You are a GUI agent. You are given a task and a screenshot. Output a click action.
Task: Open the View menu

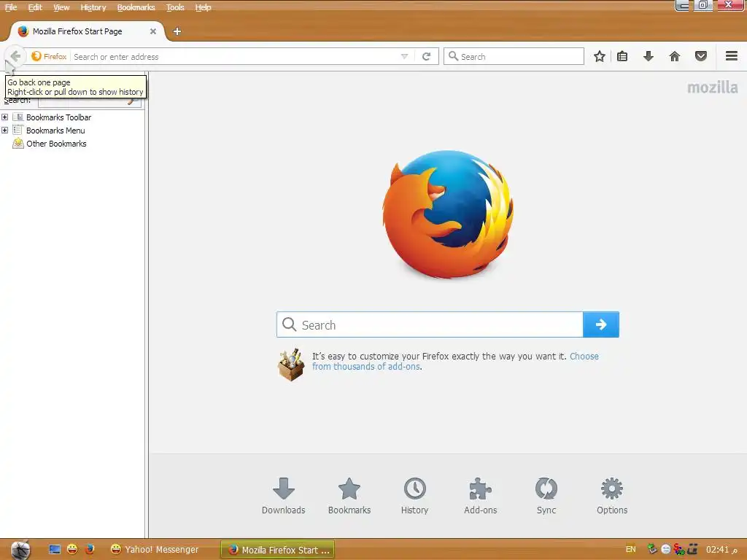click(61, 7)
